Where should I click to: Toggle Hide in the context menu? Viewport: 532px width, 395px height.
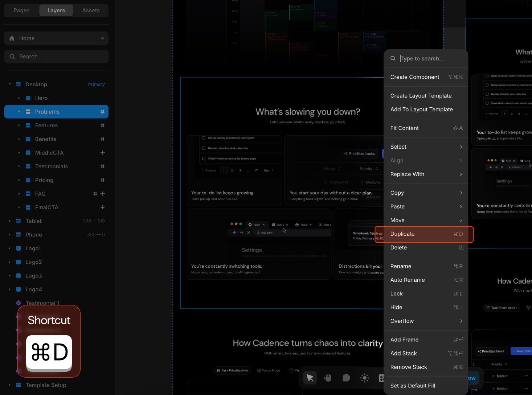click(426, 307)
